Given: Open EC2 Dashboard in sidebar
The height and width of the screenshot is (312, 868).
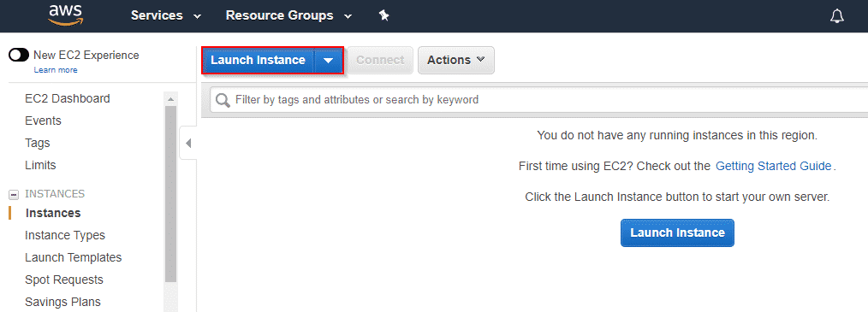Looking at the screenshot, I should tap(68, 98).
